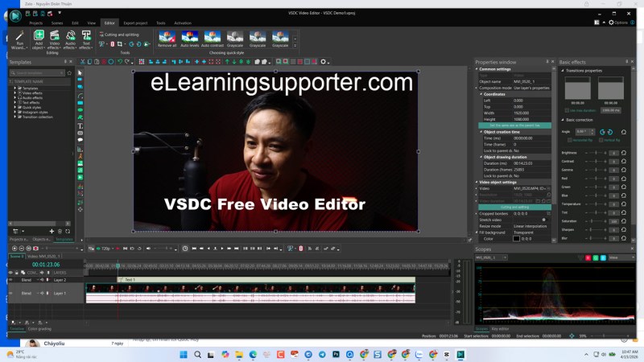Switch to the Color grading tab
This screenshot has width=644, height=362.
[x=39, y=329]
